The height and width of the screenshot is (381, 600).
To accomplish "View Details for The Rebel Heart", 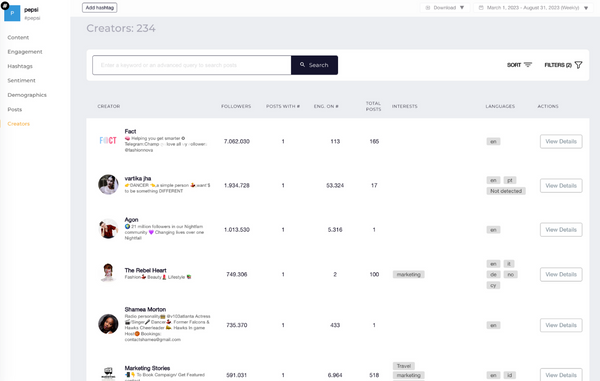I will [x=561, y=274].
